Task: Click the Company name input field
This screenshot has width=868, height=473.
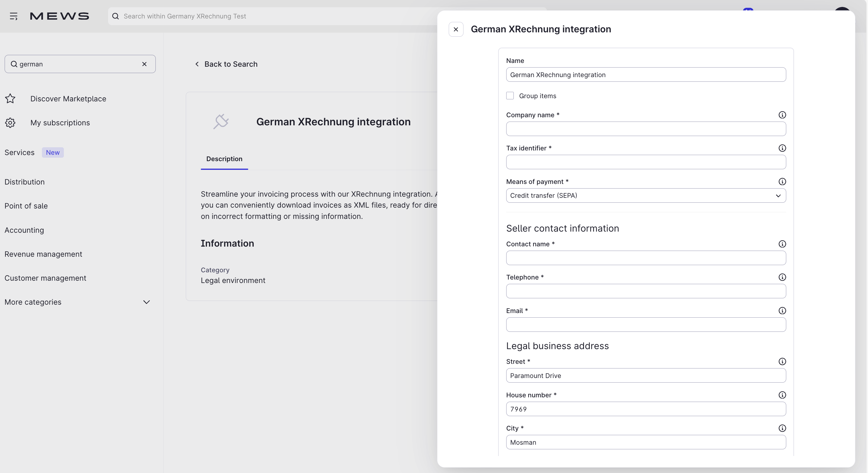Action: point(646,129)
